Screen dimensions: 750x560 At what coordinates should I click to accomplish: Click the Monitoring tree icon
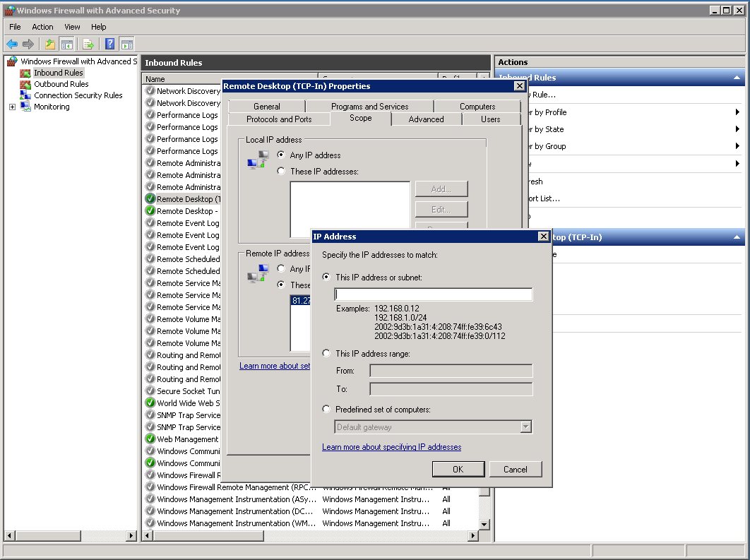25,107
